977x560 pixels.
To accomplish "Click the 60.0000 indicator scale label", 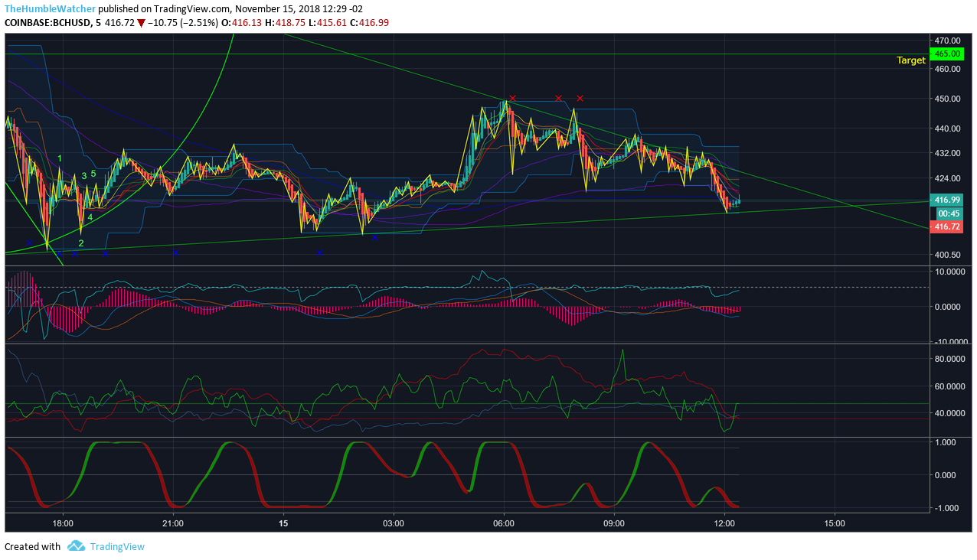I will pos(951,386).
